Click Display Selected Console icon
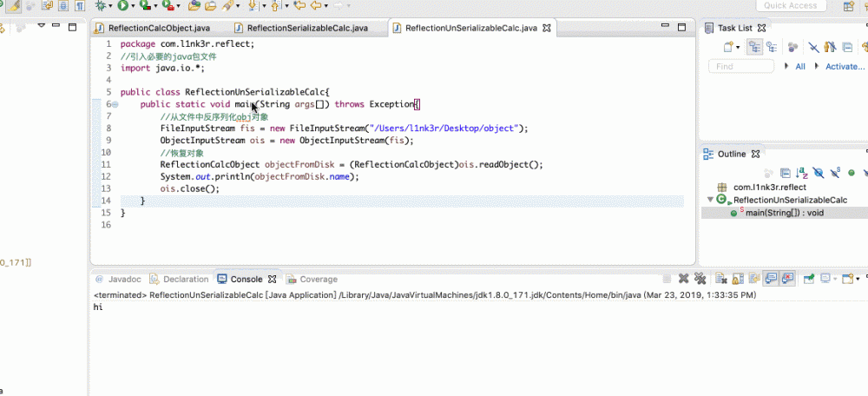The width and height of the screenshot is (868, 396). (x=826, y=279)
